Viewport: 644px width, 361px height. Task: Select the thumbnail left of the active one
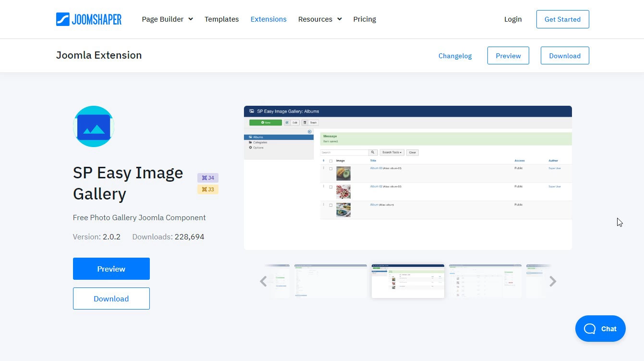(x=330, y=281)
